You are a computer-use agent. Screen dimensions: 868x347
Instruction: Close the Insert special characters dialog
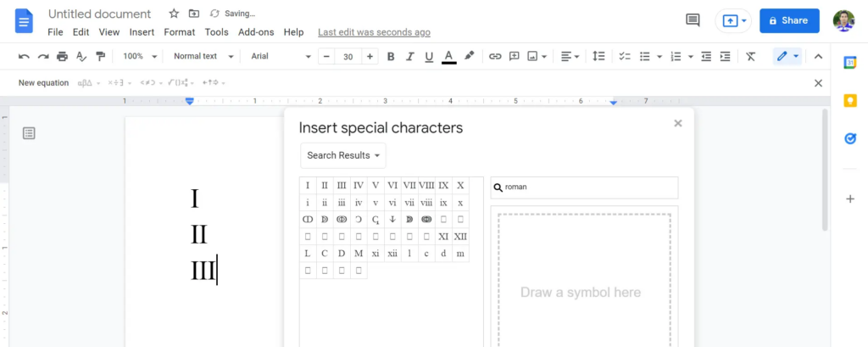click(677, 123)
